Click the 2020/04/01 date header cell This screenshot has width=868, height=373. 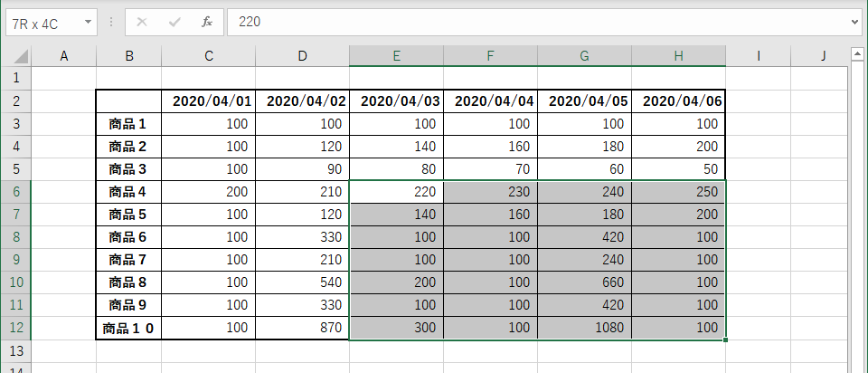[209, 100]
